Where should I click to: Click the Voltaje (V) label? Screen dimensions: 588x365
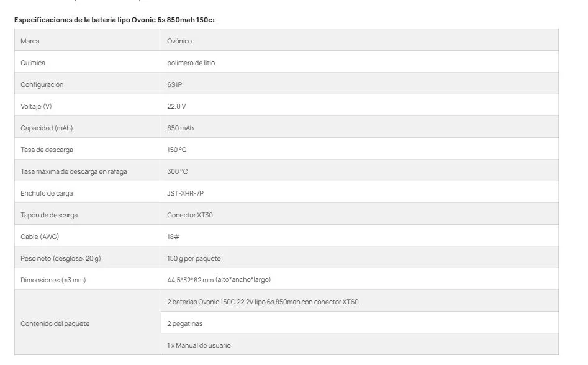pyautogui.click(x=36, y=106)
